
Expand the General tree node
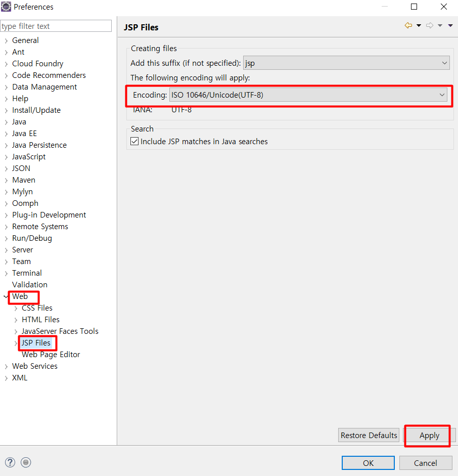[x=7, y=40]
